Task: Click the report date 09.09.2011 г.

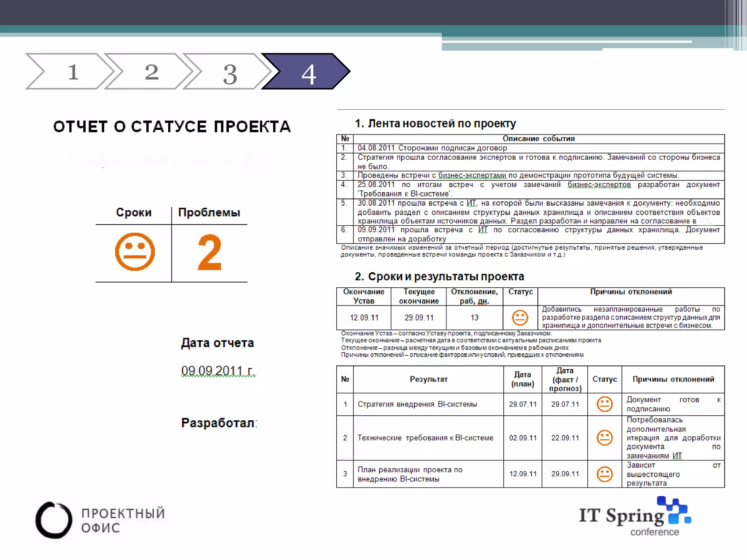Action: tap(218, 371)
